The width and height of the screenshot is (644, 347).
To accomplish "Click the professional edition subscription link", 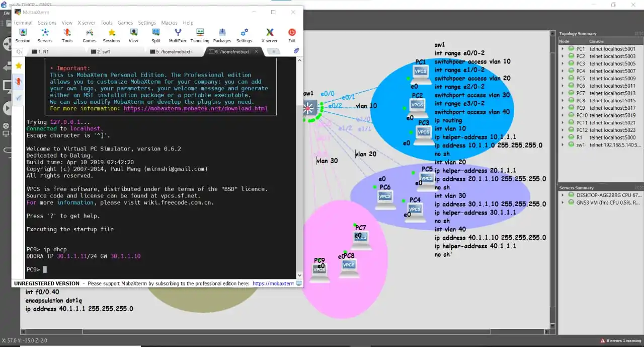I will [x=273, y=284].
